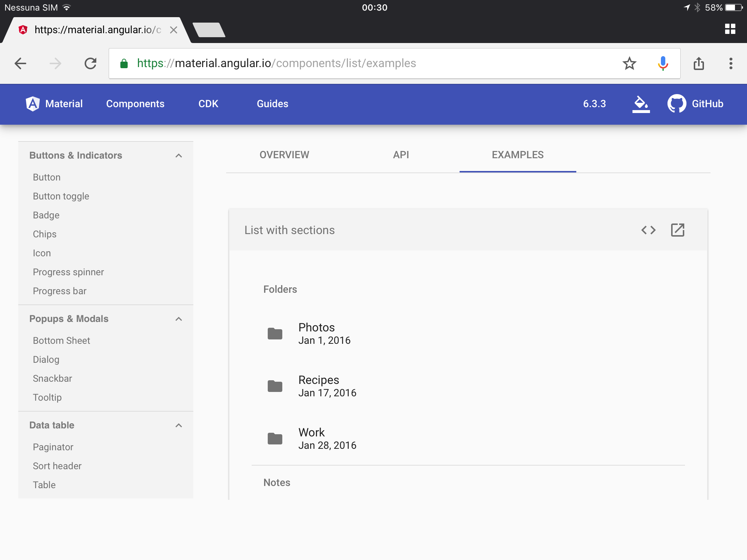747x560 pixels.
Task: Open List with sections example in new window
Action: (678, 230)
